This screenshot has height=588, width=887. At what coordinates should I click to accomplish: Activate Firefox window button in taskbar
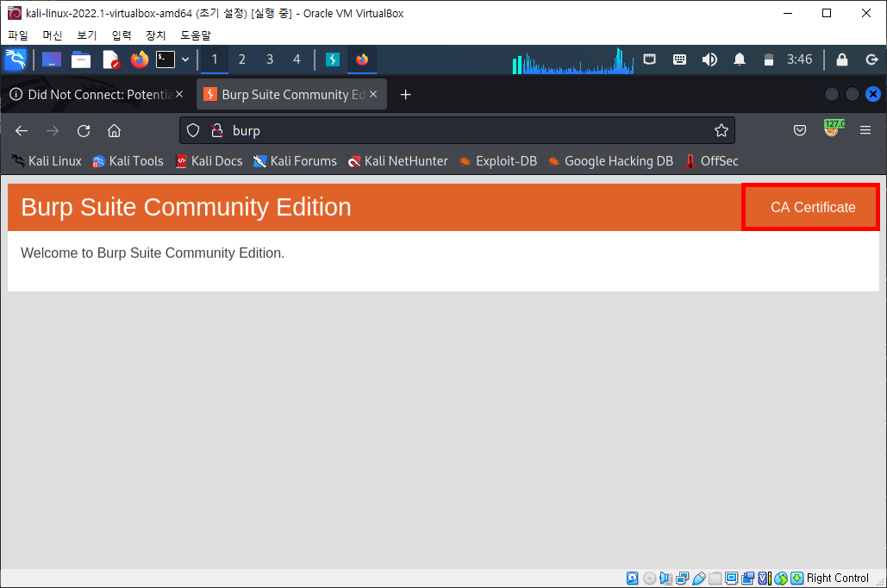click(362, 59)
